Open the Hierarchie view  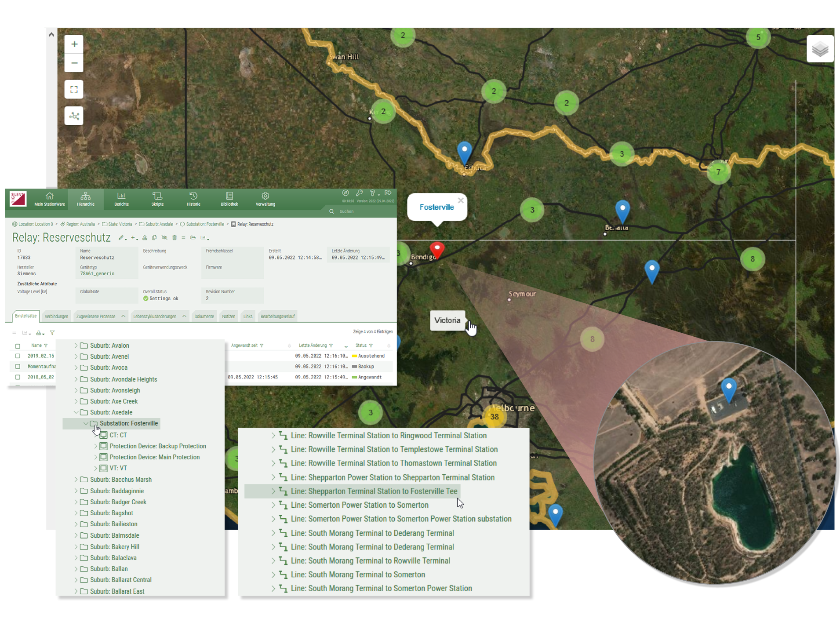pyautogui.click(x=85, y=199)
